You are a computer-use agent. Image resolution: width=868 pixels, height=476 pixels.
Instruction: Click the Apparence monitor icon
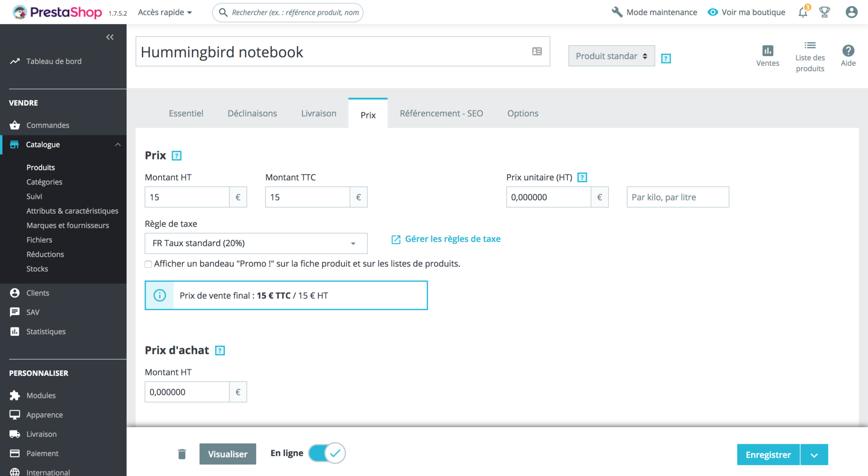click(x=15, y=414)
